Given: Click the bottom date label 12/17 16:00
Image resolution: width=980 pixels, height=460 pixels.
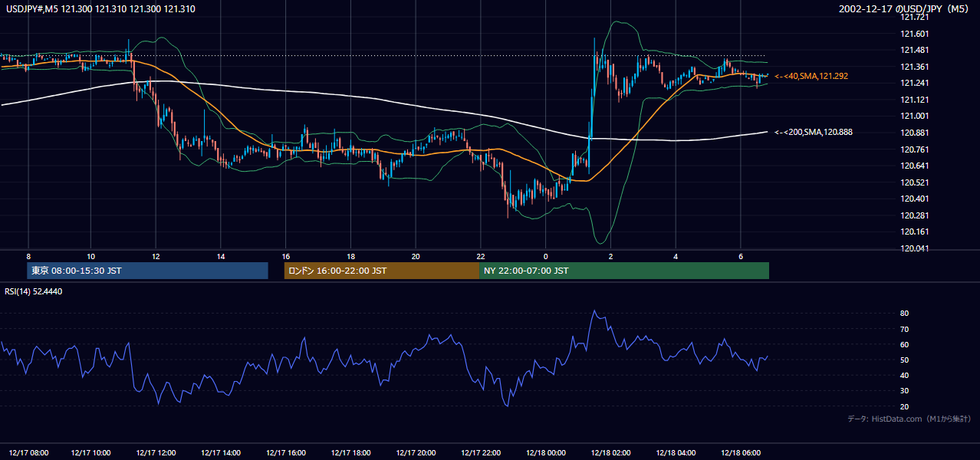Looking at the screenshot, I should click(287, 452).
